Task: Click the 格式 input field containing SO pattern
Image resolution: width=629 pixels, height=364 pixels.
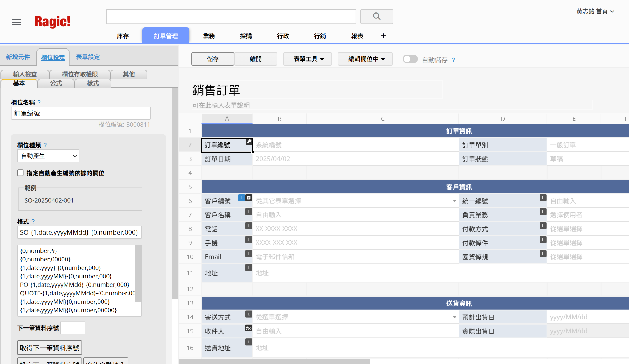Action: (79, 232)
